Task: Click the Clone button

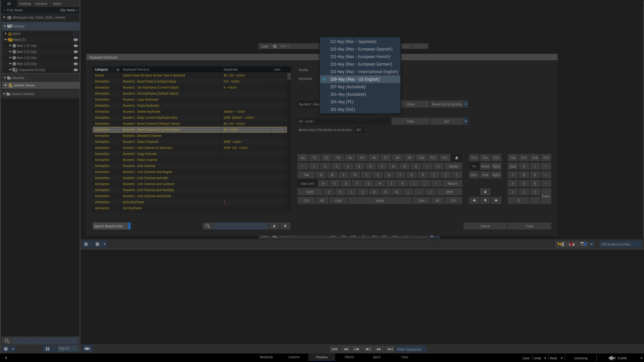Action: coord(411,104)
